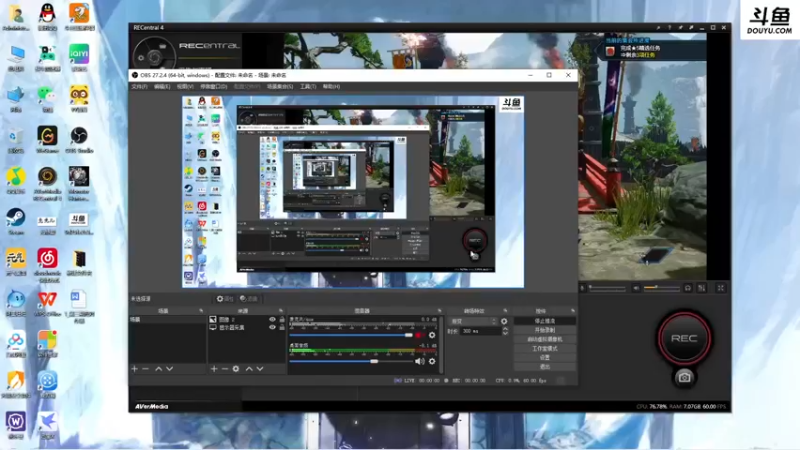Screen dimensions: 800x450
Task: Adjust 桌面音频 volume slider
Action: tap(351, 361)
